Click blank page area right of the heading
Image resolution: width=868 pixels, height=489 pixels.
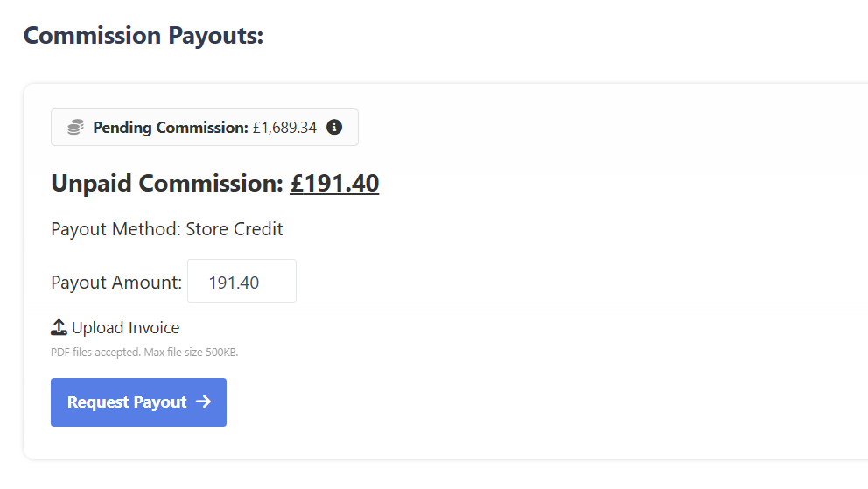click(x=569, y=36)
